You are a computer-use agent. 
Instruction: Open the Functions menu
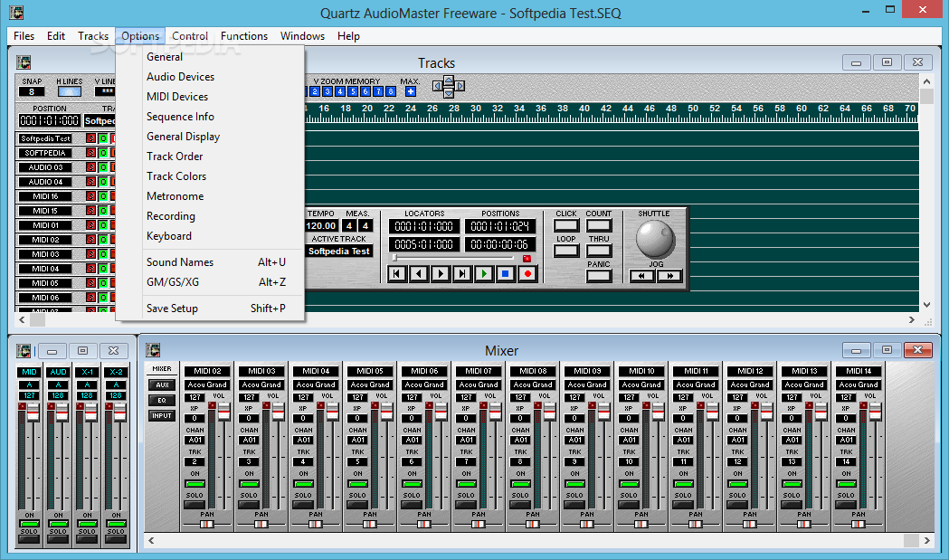(243, 36)
